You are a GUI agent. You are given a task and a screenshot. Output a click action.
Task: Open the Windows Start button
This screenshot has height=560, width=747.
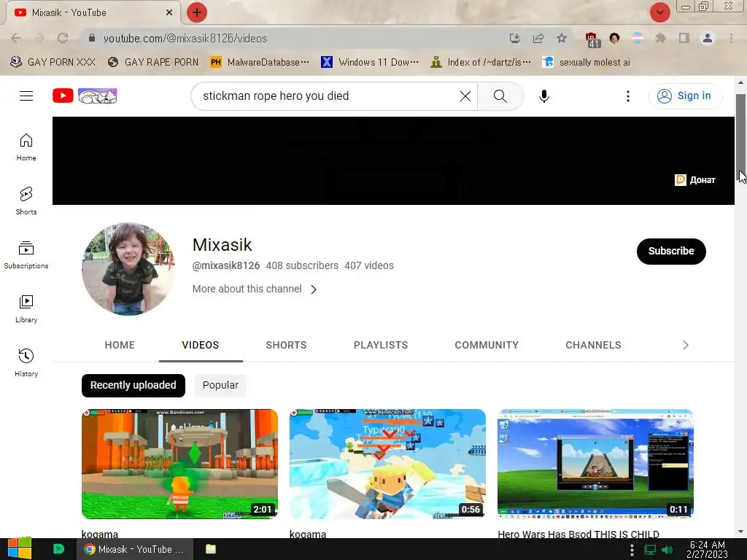coord(20,548)
